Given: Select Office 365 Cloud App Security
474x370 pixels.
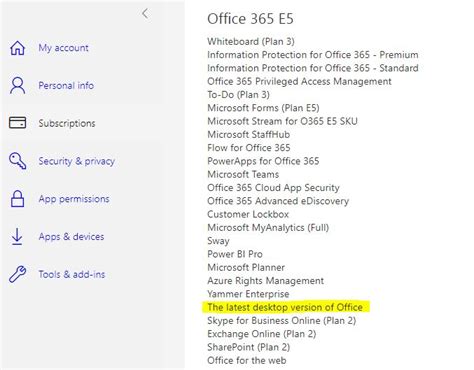Looking at the screenshot, I should [273, 188].
